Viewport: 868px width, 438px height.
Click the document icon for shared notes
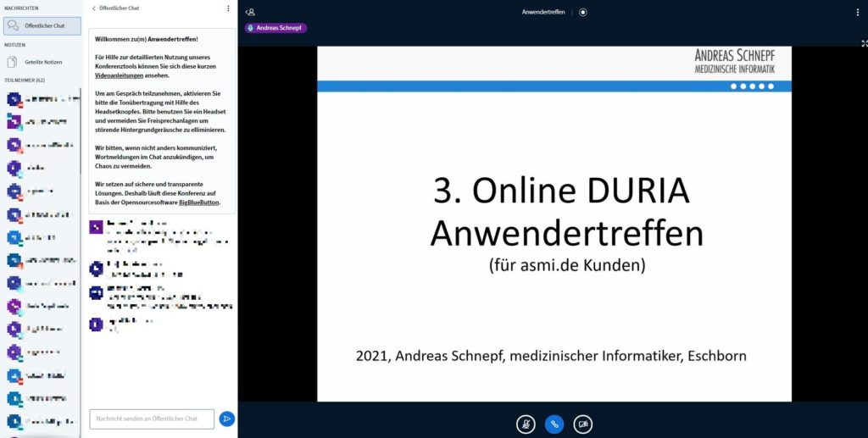[12, 63]
